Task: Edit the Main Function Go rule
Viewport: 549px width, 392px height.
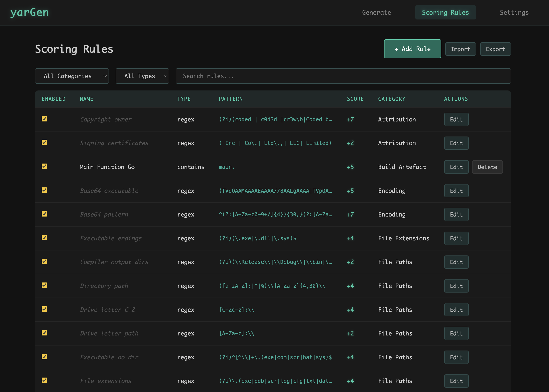Action: coord(456,167)
